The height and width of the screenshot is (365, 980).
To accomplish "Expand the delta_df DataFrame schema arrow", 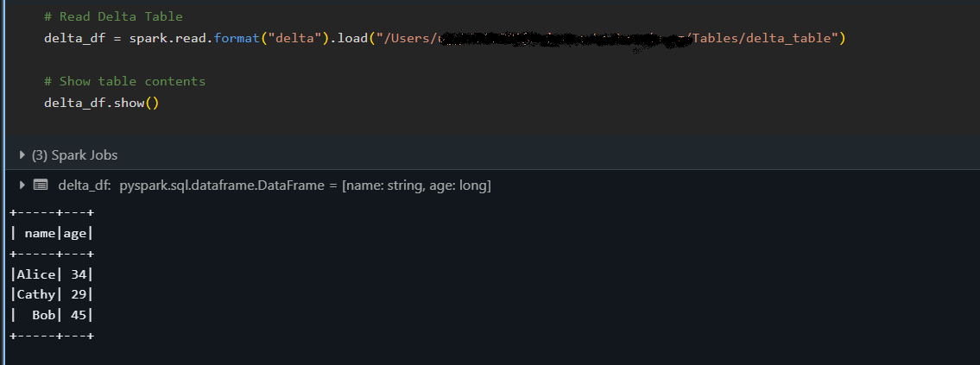I will (x=22, y=185).
